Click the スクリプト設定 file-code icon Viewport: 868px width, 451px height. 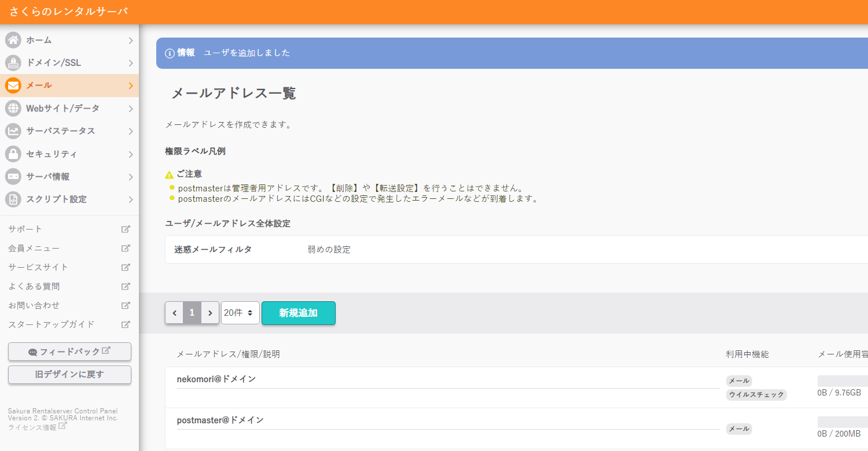tap(13, 199)
